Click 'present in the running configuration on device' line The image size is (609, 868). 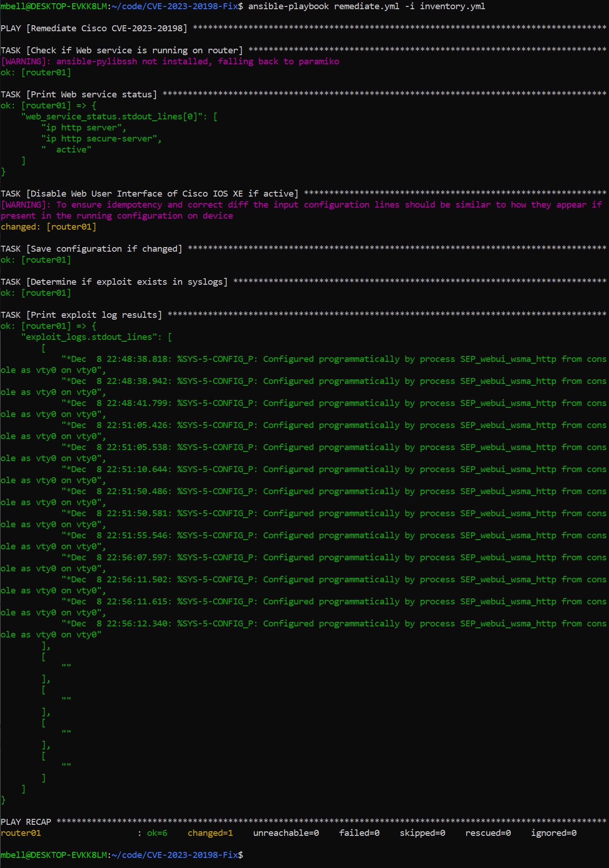coord(117,216)
